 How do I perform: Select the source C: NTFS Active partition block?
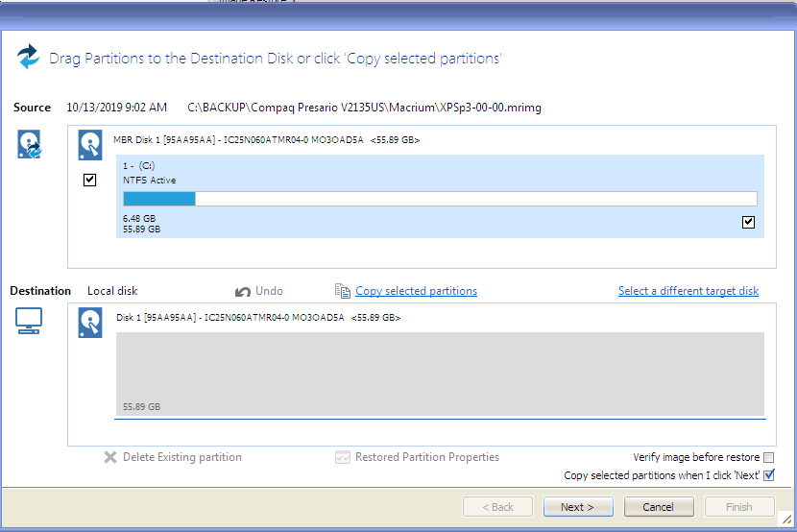(440, 196)
